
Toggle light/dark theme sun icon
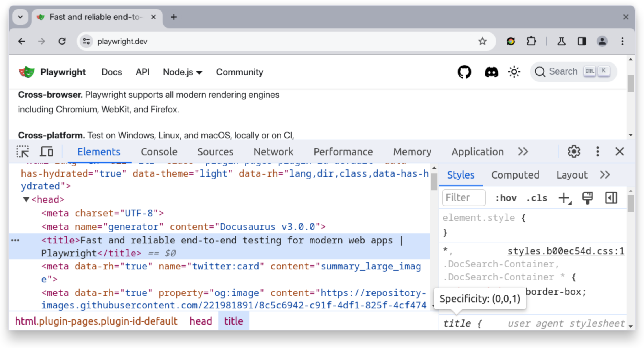click(514, 72)
